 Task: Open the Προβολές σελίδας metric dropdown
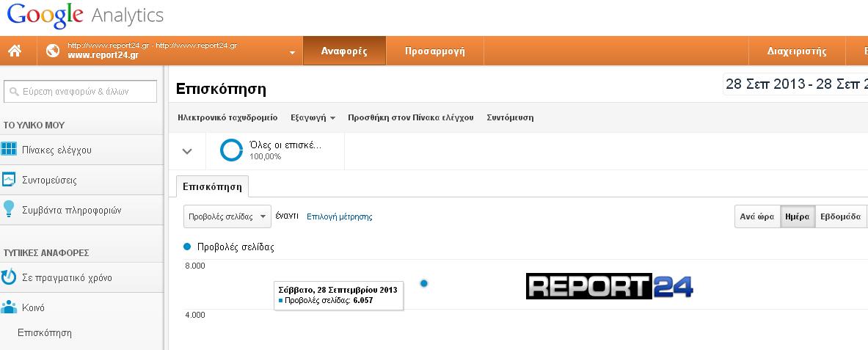coord(227,216)
